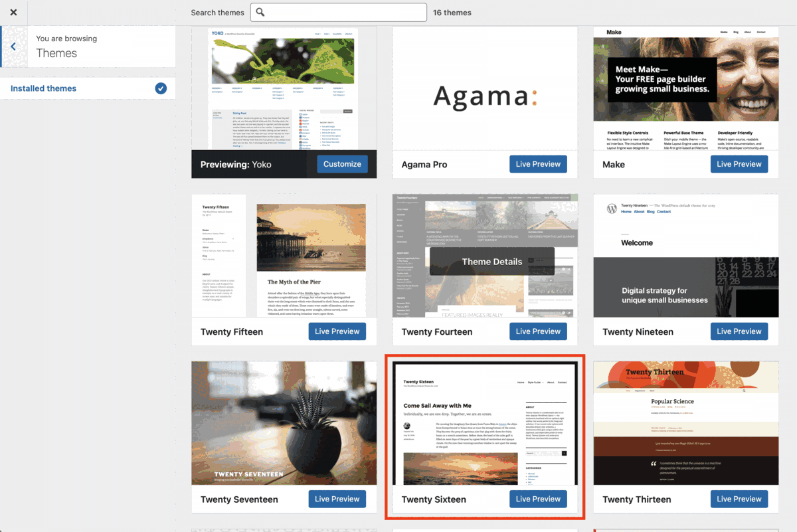Open the Make theme screenshot thumbnail

686,88
